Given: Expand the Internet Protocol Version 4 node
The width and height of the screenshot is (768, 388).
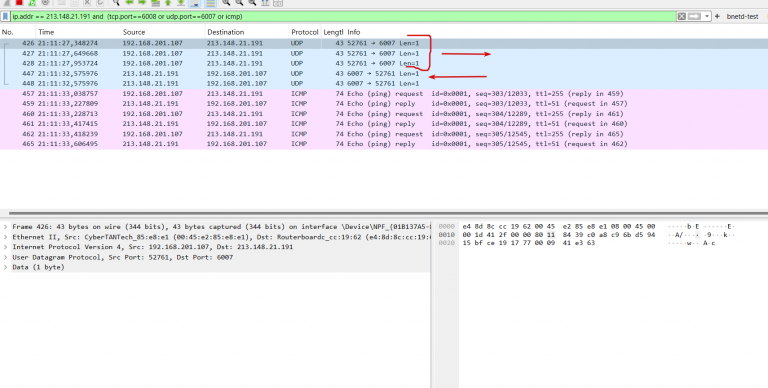Looking at the screenshot, I should 5,247.
